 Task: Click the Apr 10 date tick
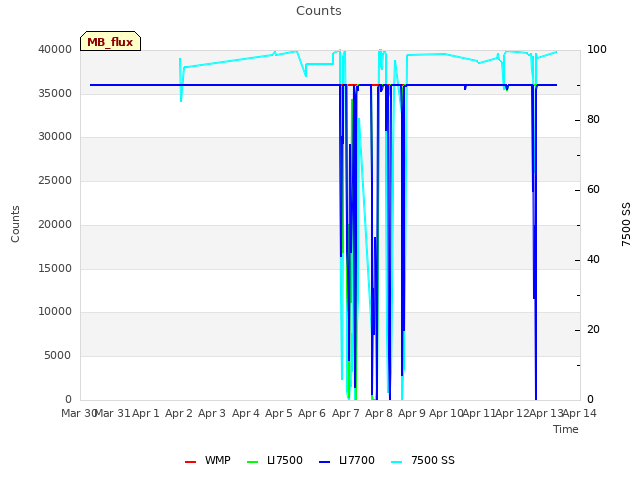point(446,413)
